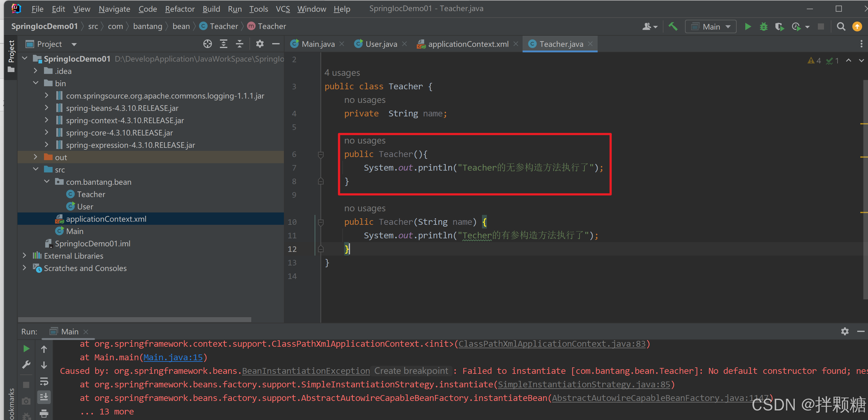Click the Create breakpoint button
The height and width of the screenshot is (420, 868).
(411, 371)
